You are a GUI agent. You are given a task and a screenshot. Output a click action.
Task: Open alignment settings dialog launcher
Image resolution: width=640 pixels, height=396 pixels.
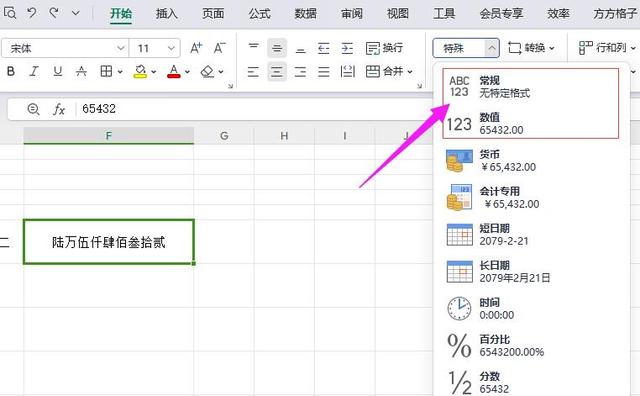pyautogui.click(x=419, y=86)
